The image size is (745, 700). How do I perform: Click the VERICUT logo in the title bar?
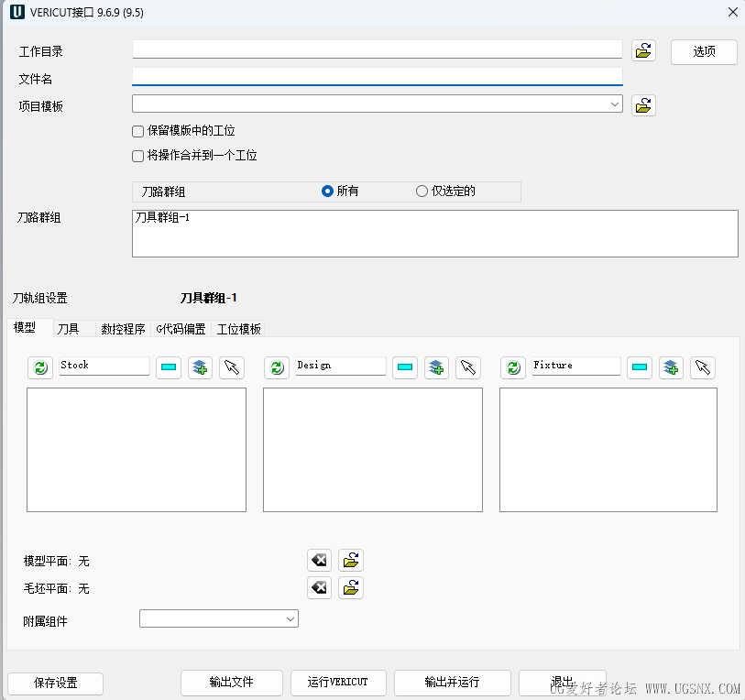[x=17, y=12]
